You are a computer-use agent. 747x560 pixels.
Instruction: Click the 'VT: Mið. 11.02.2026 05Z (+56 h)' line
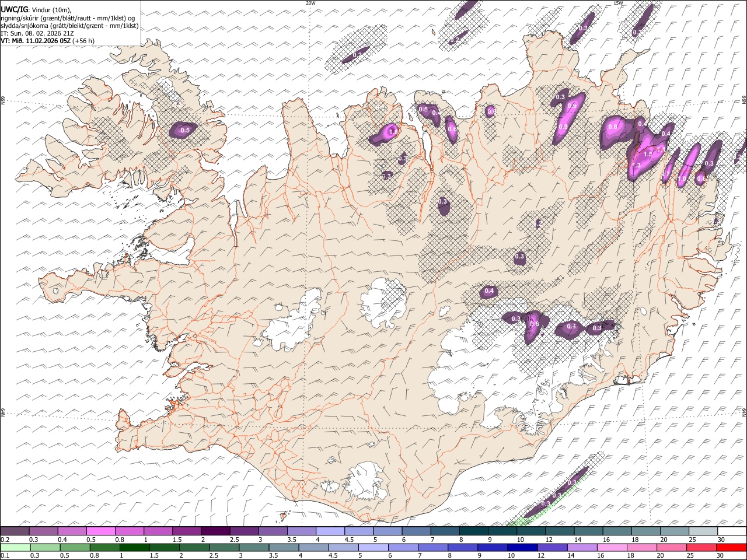point(48,41)
